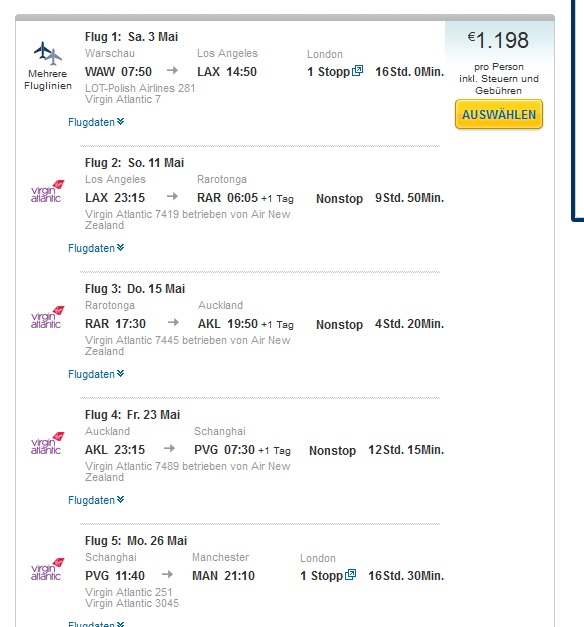Expand Flugdaten for Flug 3
Screen dimensions: 584x627
pyautogui.click(x=96, y=374)
